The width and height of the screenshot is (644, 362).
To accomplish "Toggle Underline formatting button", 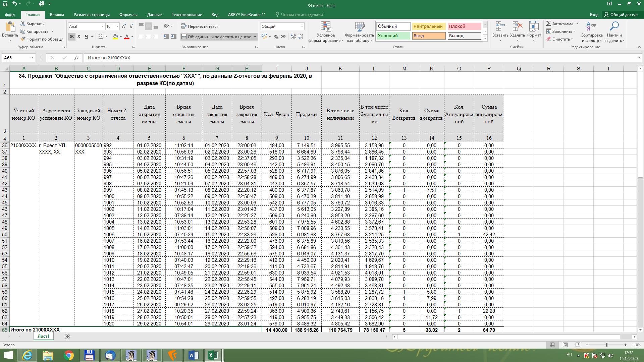I will click(x=87, y=37).
